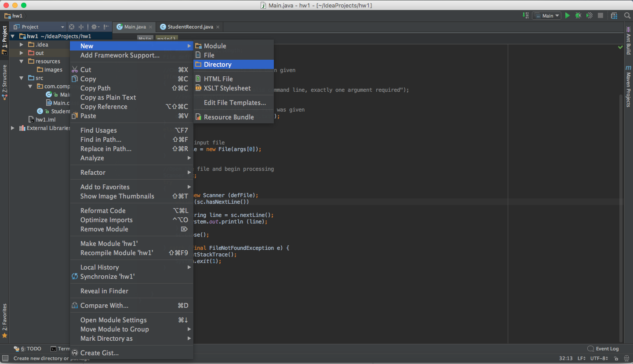Choose Reveal in Finder
The width and height of the screenshot is (633, 364).
[x=131, y=291]
